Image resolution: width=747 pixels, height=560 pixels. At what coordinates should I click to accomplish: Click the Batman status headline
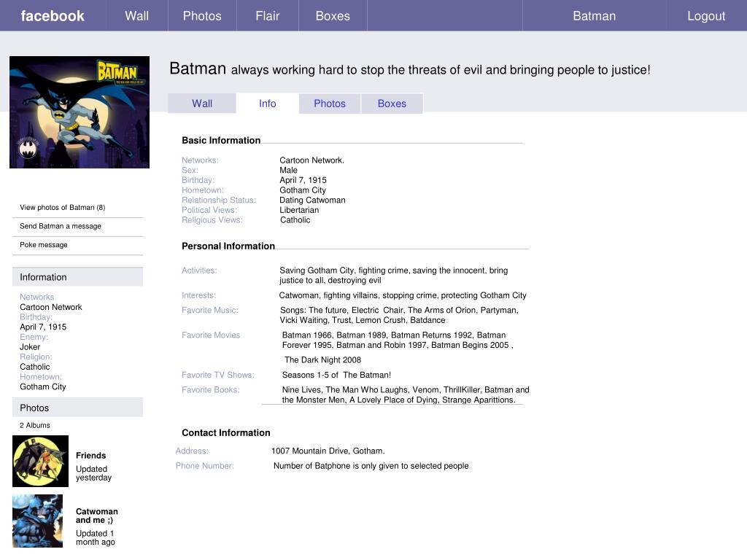410,69
